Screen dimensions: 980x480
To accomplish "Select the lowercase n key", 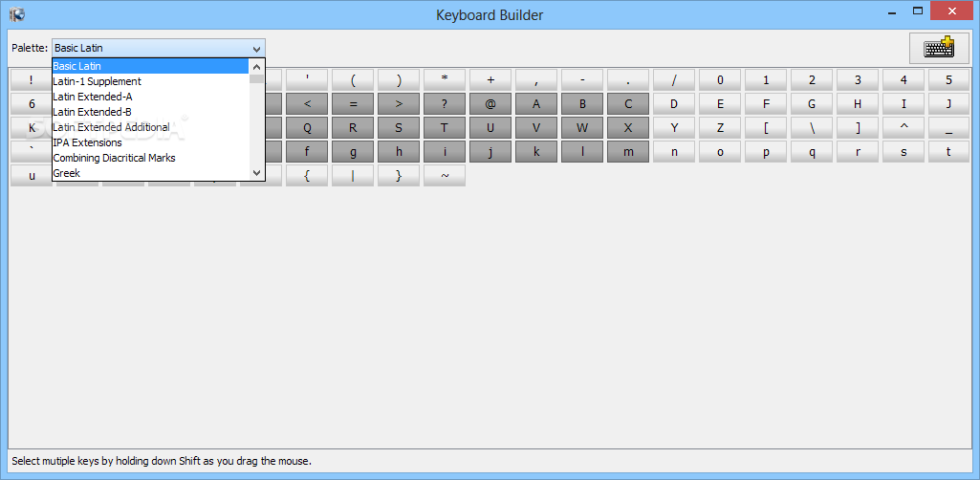I will [x=674, y=151].
